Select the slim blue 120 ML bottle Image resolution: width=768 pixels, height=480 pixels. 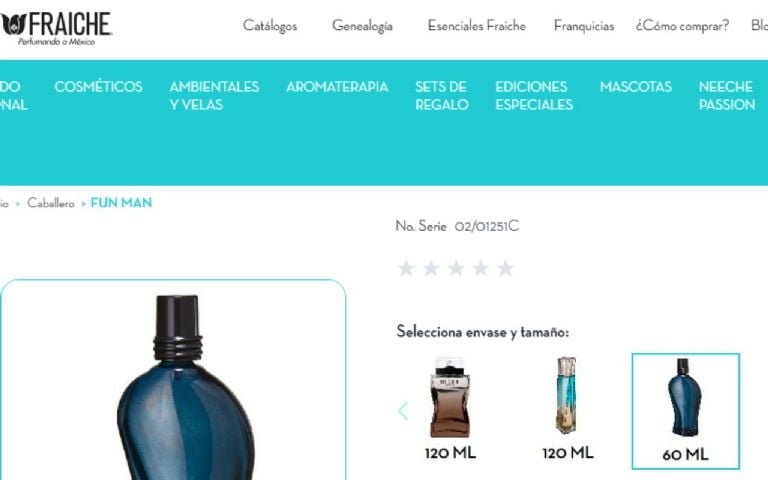click(x=567, y=408)
